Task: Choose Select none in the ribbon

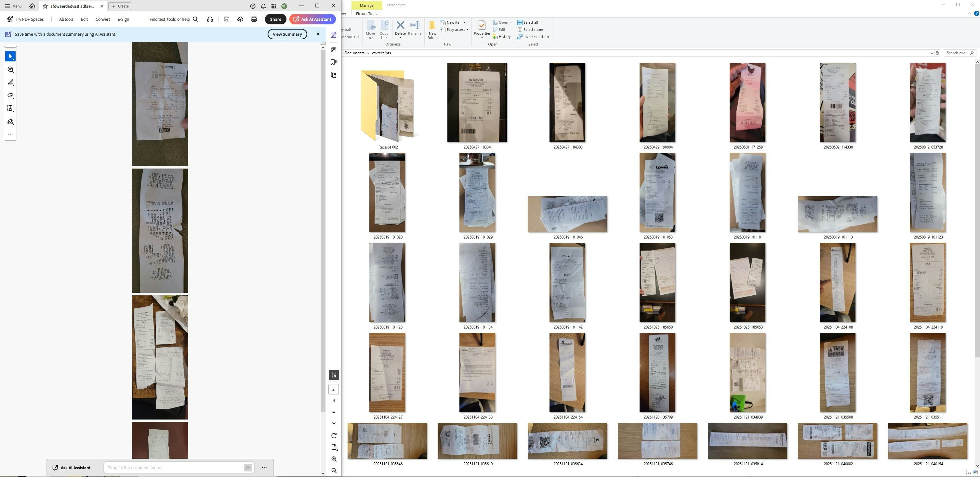Action: [530, 30]
